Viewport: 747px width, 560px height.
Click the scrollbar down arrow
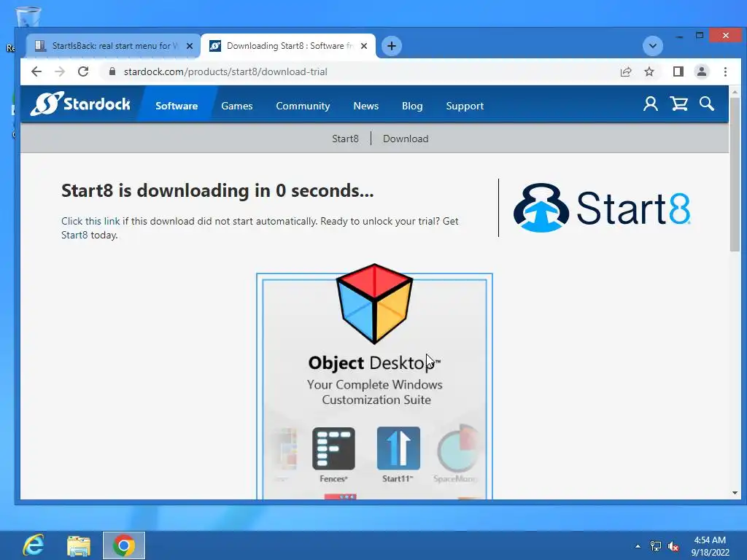[x=735, y=494]
